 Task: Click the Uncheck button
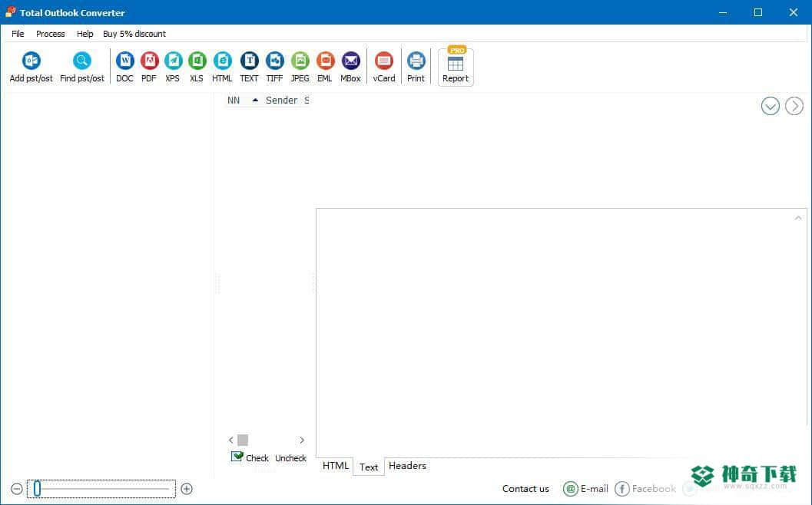pyautogui.click(x=290, y=458)
